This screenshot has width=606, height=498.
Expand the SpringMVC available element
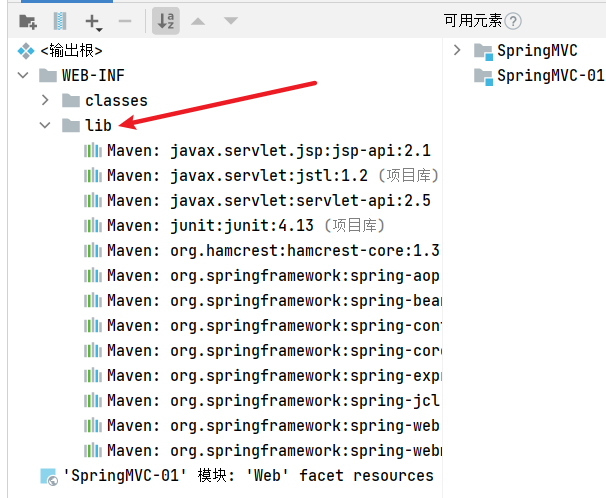pyautogui.click(x=457, y=50)
